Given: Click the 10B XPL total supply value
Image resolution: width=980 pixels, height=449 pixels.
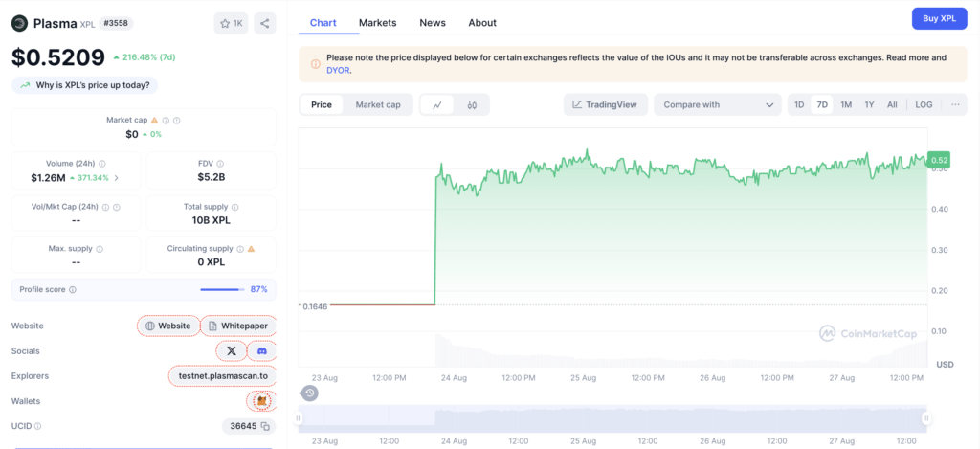Looking at the screenshot, I should [212, 220].
